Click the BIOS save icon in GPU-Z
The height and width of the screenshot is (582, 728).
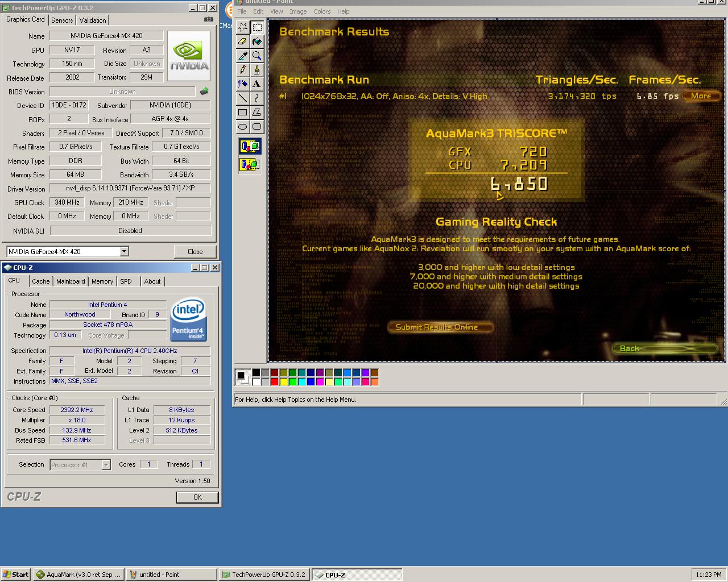pyautogui.click(x=204, y=91)
